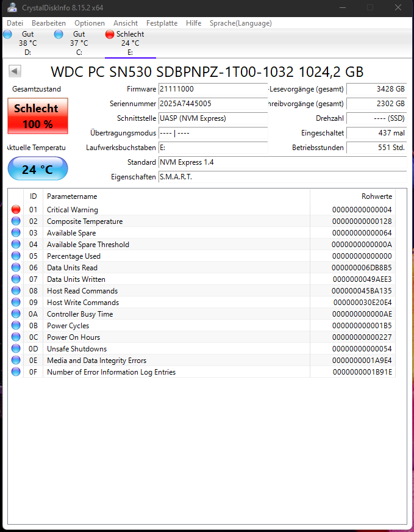This screenshot has width=414, height=532.
Task: Click the Schreibvorgänge value 2302 GB
Action: coord(376,104)
